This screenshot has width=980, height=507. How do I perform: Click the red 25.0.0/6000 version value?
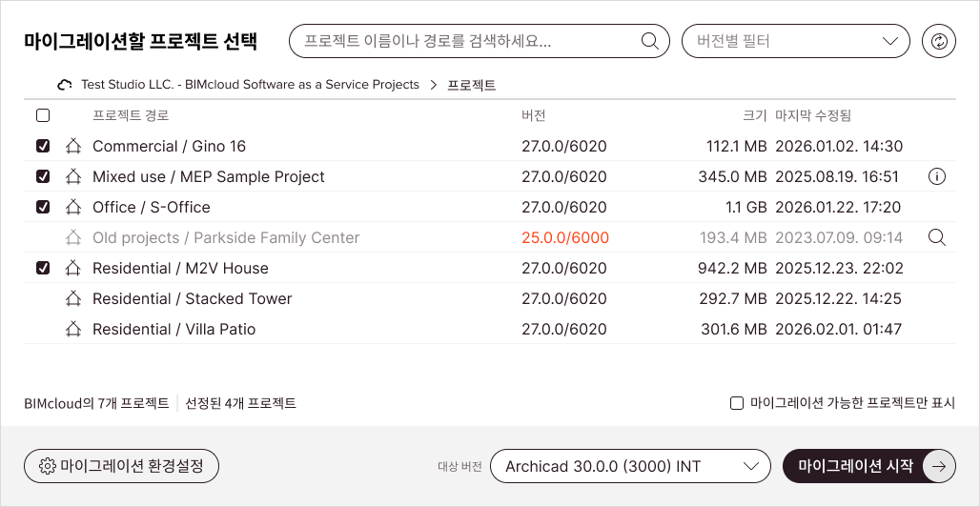point(565,237)
